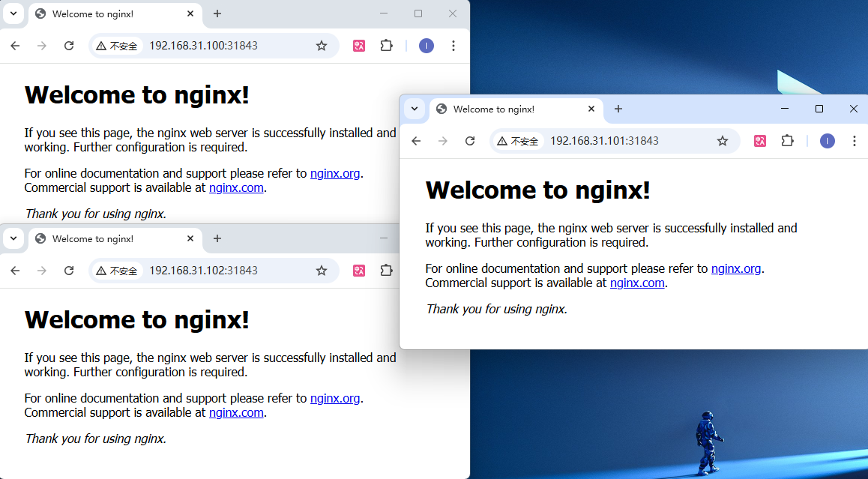Open extensions puzzle icon in 192.168.31.100 window
The height and width of the screenshot is (479, 868).
386,46
